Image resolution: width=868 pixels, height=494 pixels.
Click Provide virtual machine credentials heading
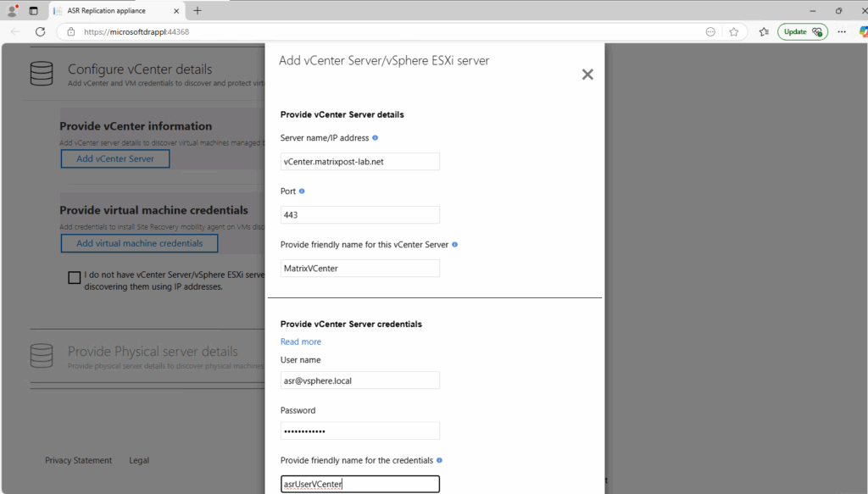[x=154, y=210]
